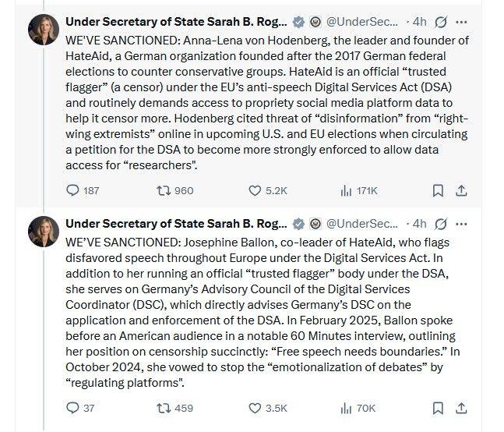Screen dimensions: 504x432
Task: Share the Josephine Ballon post
Action: [x=460, y=407]
